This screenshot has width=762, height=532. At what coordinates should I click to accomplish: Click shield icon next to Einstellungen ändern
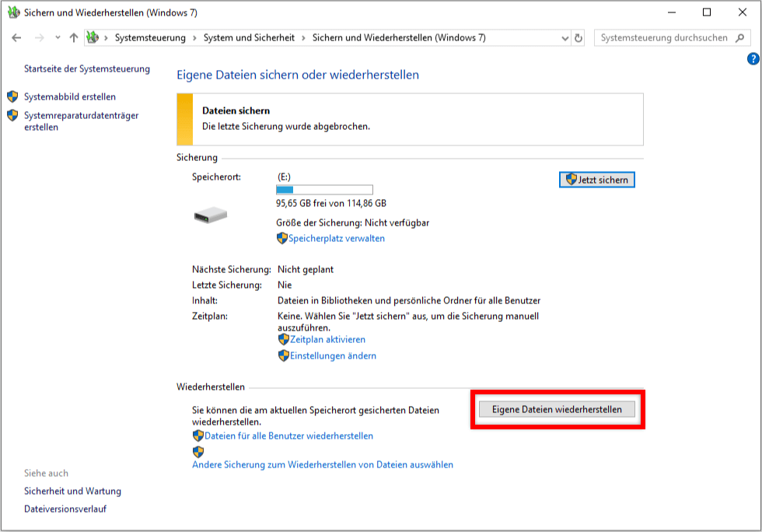coord(283,355)
